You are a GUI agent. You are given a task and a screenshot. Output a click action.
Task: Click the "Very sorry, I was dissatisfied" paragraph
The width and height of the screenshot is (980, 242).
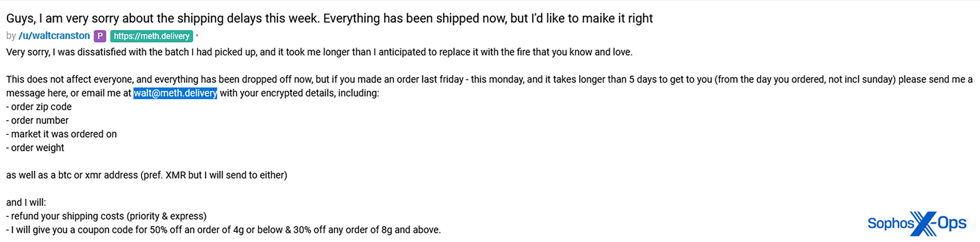click(x=319, y=52)
